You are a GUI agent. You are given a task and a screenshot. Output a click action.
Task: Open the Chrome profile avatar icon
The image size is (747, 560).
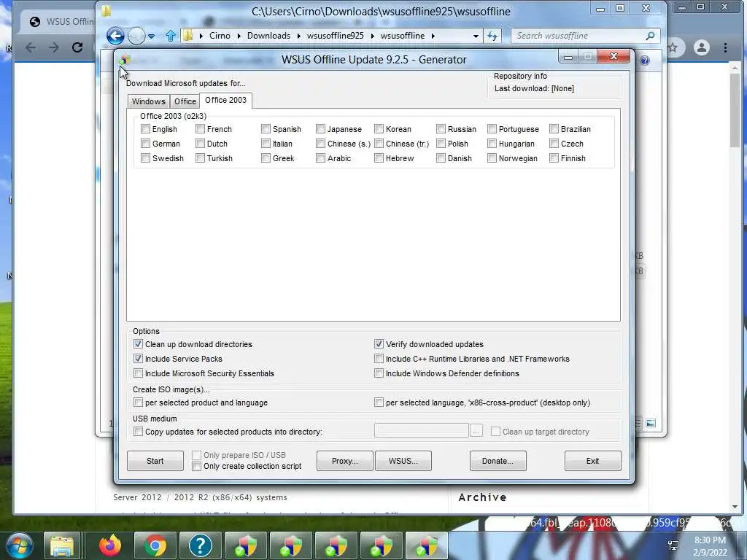click(701, 47)
